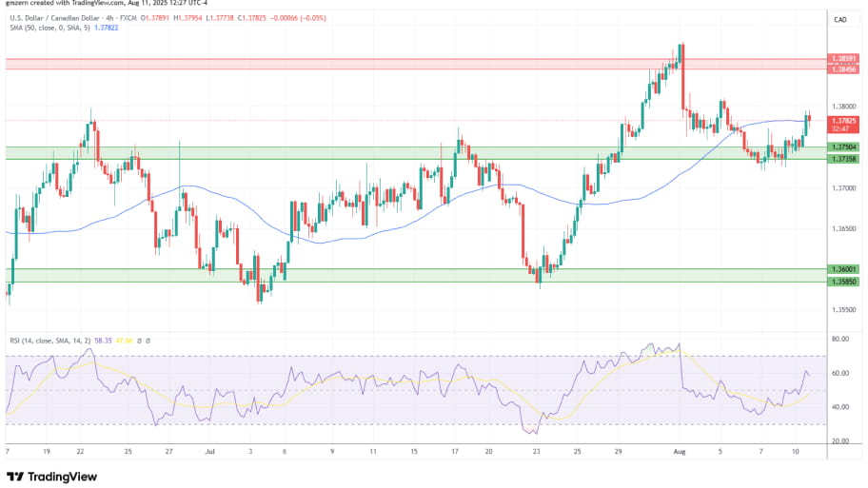Click the 17 date label on time axis
The height and width of the screenshot is (488, 868).
(x=455, y=452)
